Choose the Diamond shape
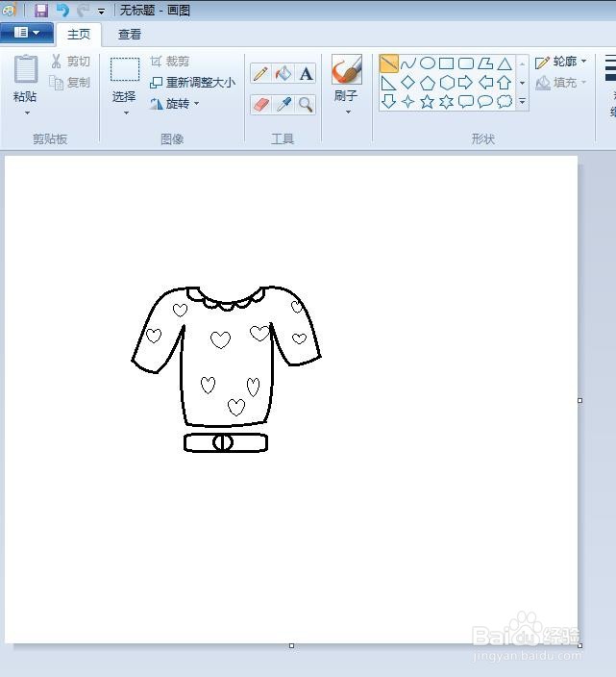Image resolution: width=616 pixels, height=677 pixels. point(407,83)
